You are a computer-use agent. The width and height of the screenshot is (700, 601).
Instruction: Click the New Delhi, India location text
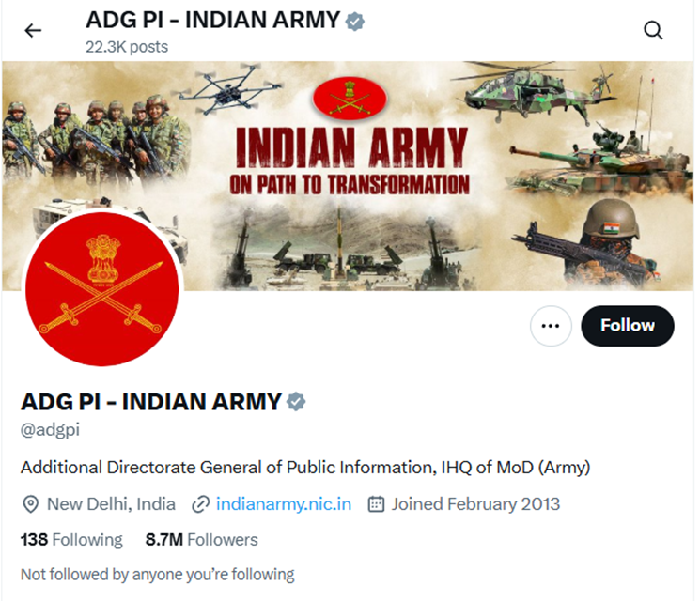[111, 504]
